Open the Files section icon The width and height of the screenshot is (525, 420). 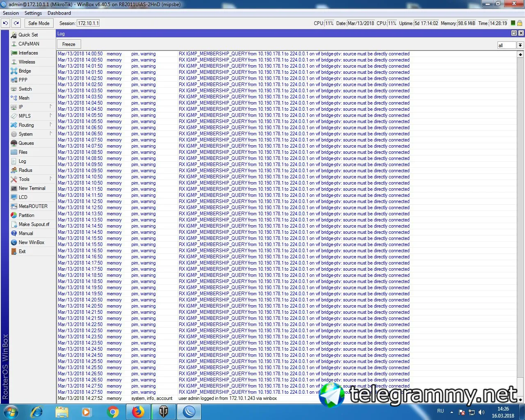point(14,152)
